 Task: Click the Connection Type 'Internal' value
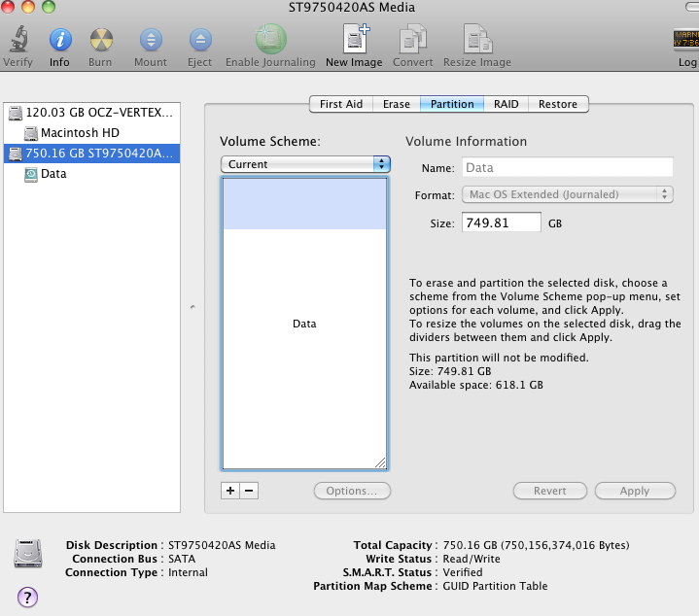pyautogui.click(x=188, y=572)
